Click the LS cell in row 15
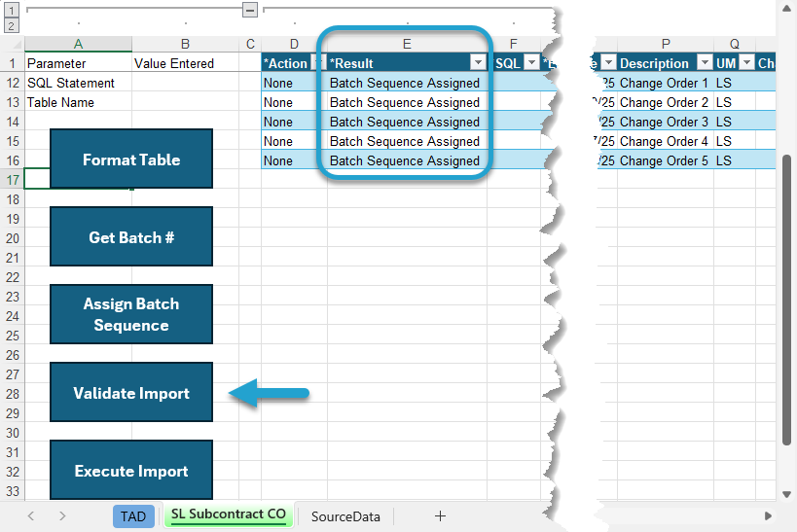Viewport: 797px width, 532px height. (x=735, y=141)
